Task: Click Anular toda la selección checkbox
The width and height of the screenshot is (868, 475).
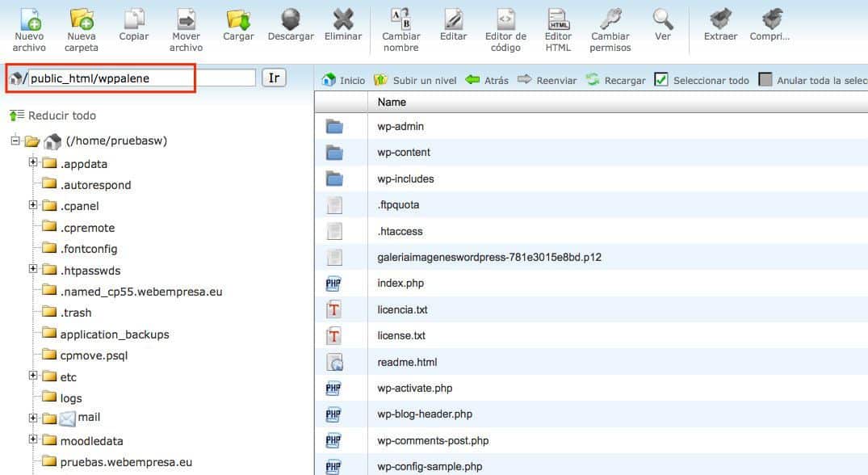Action: click(x=765, y=80)
